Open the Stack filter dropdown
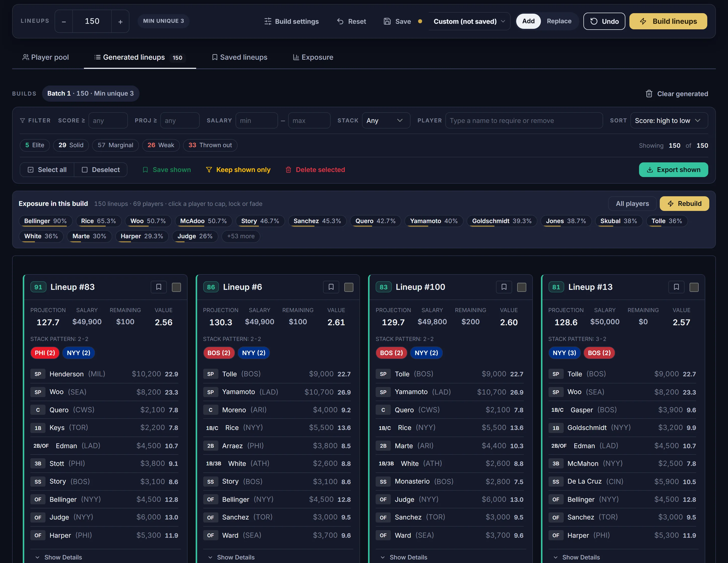This screenshot has width=728, height=563. pos(386,120)
